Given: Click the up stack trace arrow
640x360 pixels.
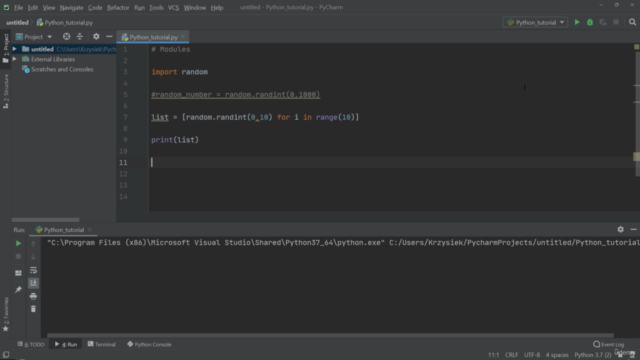Looking at the screenshot, I should 33,244.
